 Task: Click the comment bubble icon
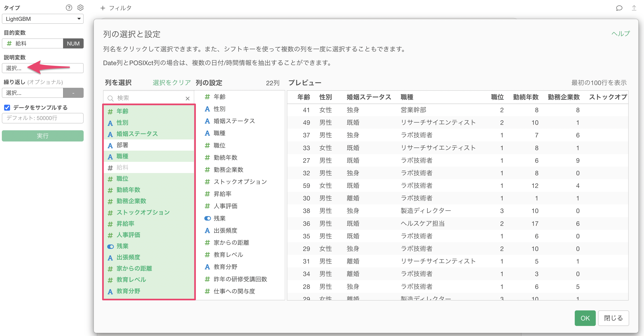pos(619,8)
